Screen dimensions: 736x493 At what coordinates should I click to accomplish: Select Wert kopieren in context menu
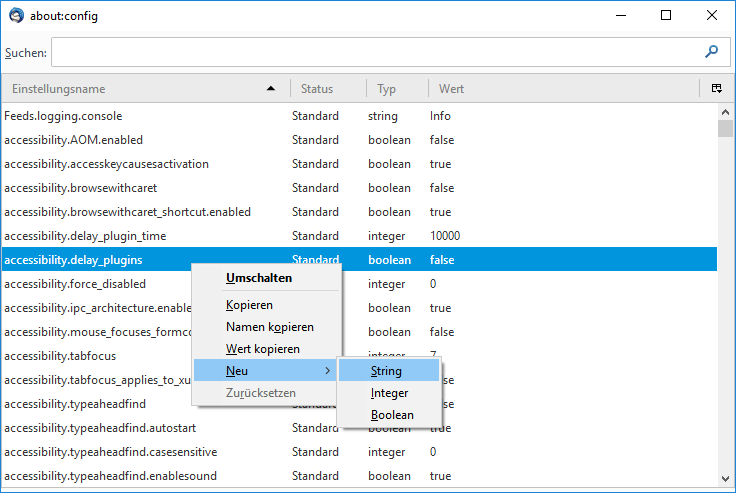pos(262,349)
